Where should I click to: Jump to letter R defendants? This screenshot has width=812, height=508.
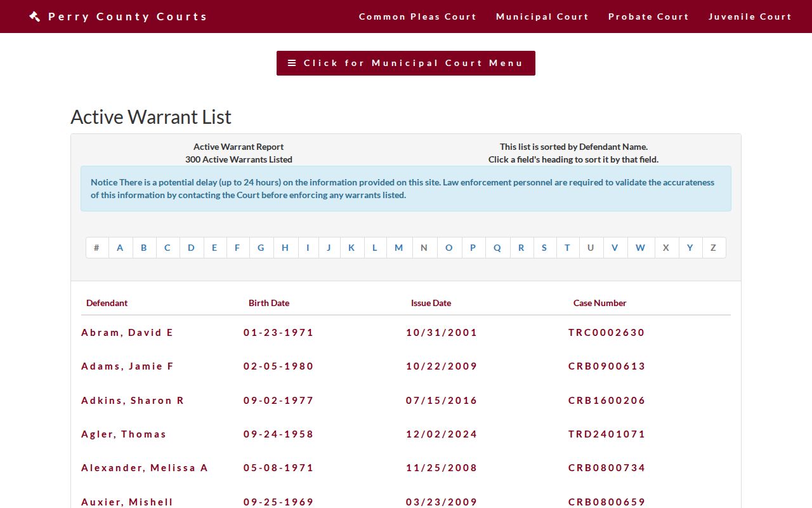pos(521,248)
